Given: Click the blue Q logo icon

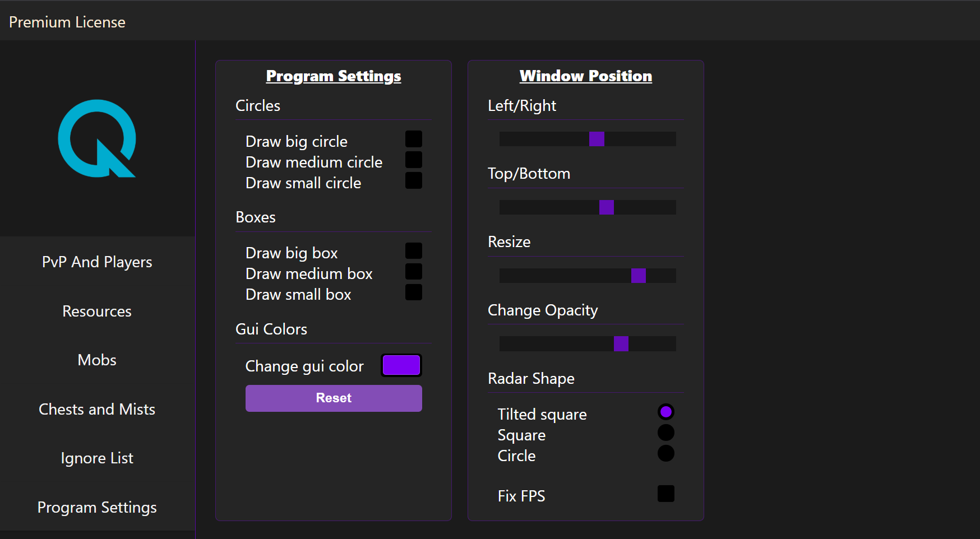Looking at the screenshot, I should tap(97, 138).
